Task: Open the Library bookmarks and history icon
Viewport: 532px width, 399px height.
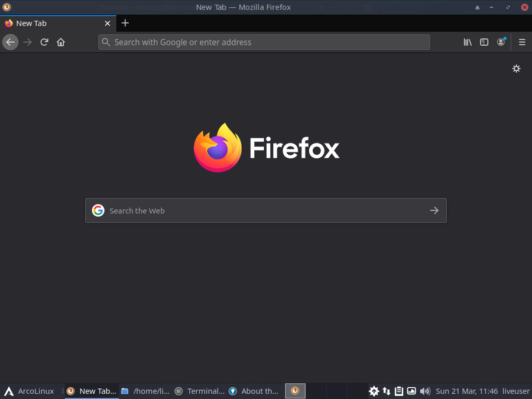Action: 468,43
